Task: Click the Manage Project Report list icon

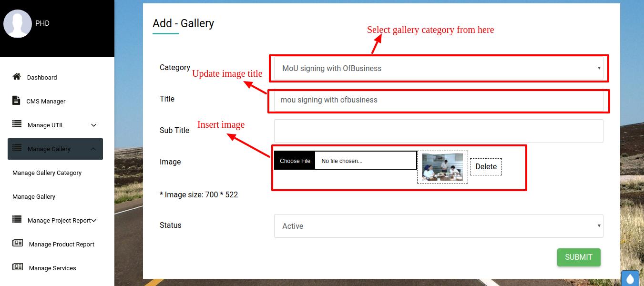Action: click(x=17, y=220)
